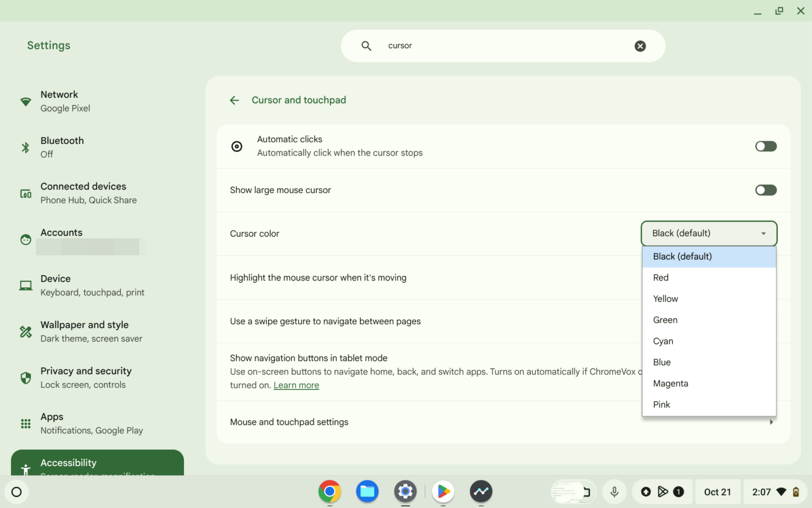Open Play Store from the shelf
This screenshot has width=812, height=508.
tap(443, 492)
